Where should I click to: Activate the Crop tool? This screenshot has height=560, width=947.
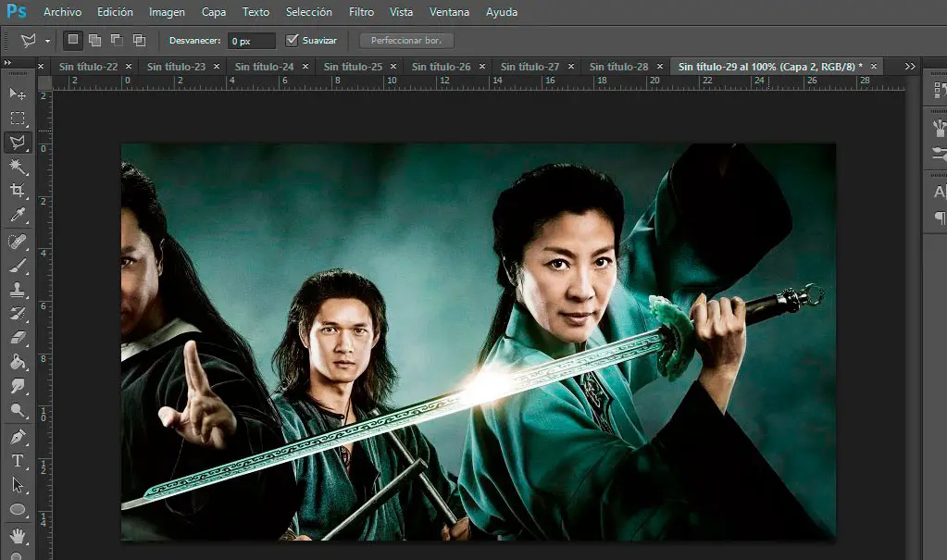pyautogui.click(x=18, y=191)
